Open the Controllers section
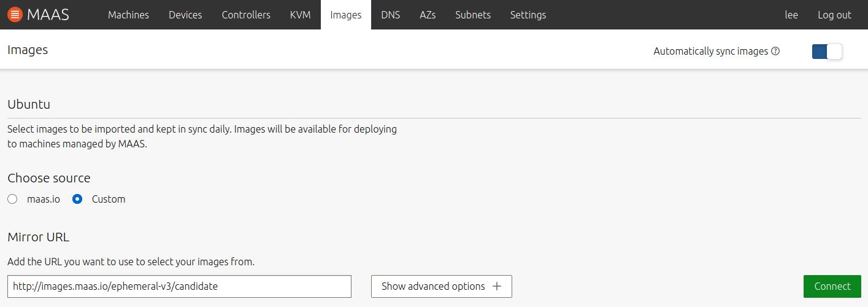868x307 pixels. click(246, 15)
